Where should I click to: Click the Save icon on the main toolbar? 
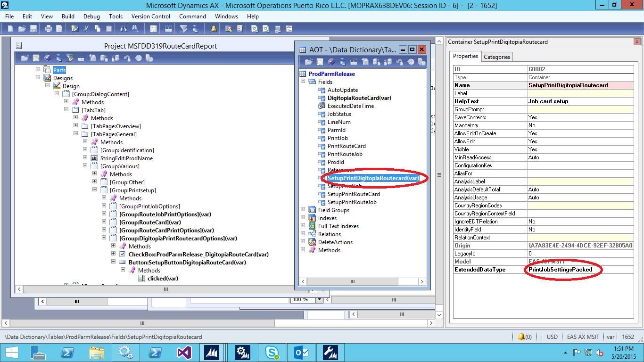tap(33, 28)
